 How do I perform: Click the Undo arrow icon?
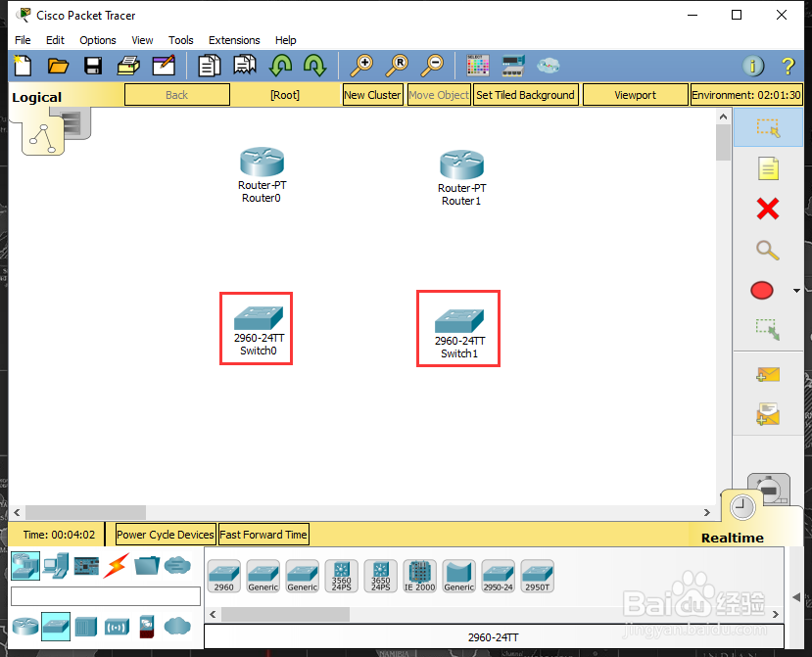[x=281, y=66]
